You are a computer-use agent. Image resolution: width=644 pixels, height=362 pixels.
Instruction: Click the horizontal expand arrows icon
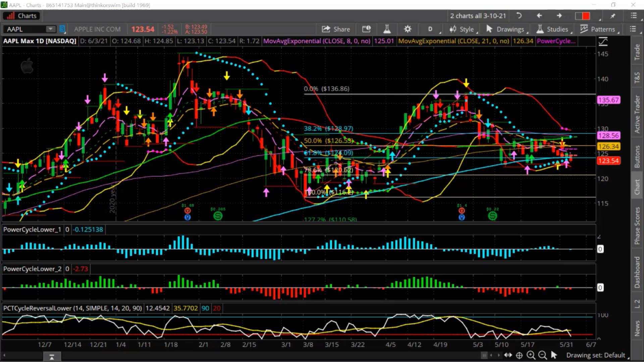pyautogui.click(x=508, y=355)
